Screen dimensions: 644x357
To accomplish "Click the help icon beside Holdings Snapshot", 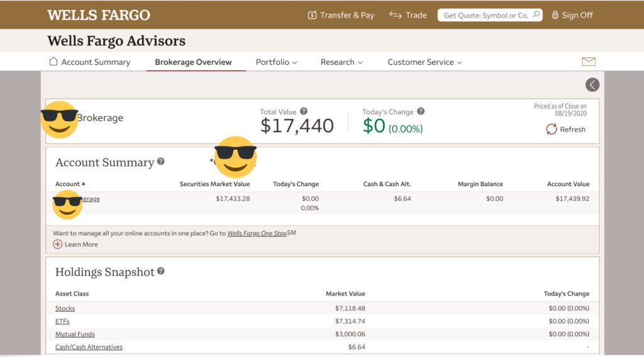I will 161,272.
